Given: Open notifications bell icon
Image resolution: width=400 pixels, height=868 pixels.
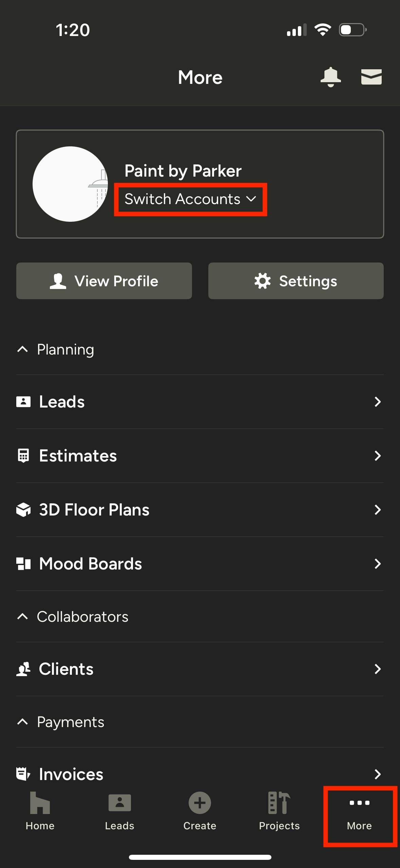Looking at the screenshot, I should click(330, 77).
